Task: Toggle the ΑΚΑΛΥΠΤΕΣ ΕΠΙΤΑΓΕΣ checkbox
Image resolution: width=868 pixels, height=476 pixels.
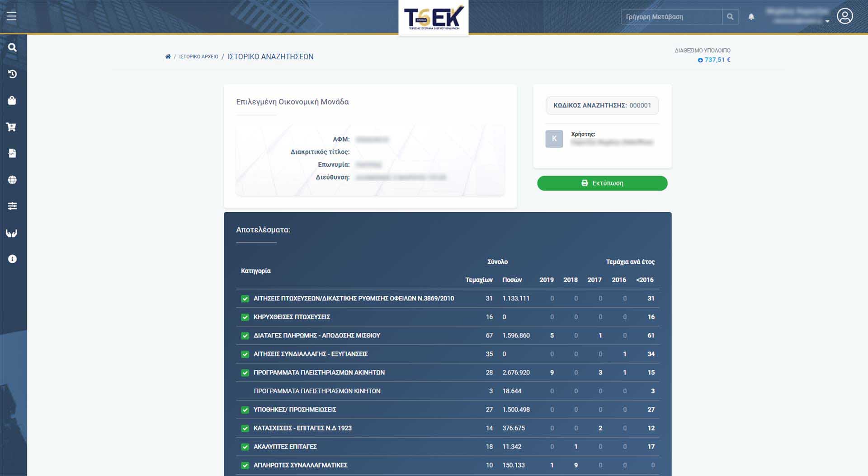Action: pos(245,447)
